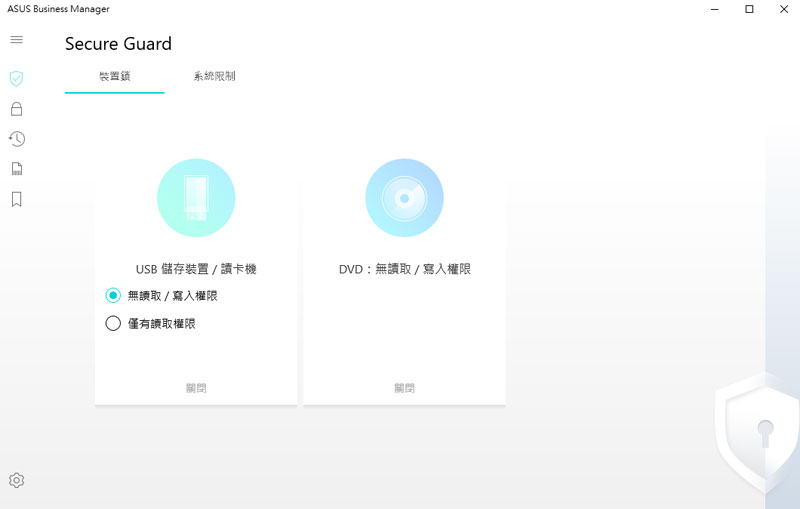Click the DVD disc circle icon
800x509 pixels.
(404, 198)
